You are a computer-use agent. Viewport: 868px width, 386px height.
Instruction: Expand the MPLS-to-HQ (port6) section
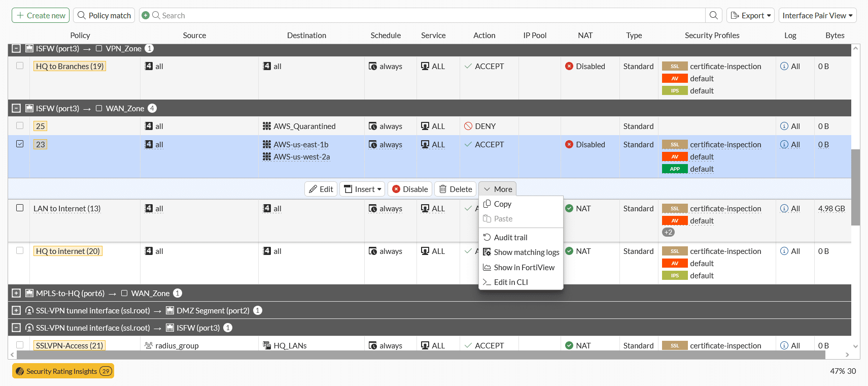[x=16, y=293]
